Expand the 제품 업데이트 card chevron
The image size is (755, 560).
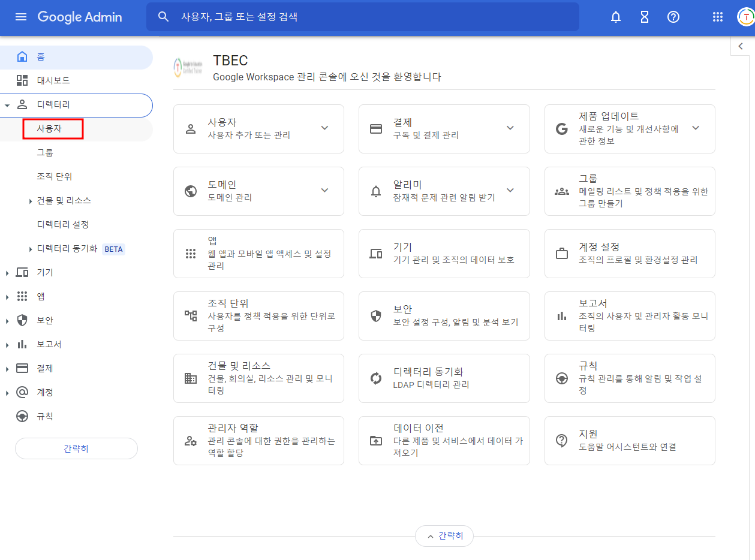696,128
